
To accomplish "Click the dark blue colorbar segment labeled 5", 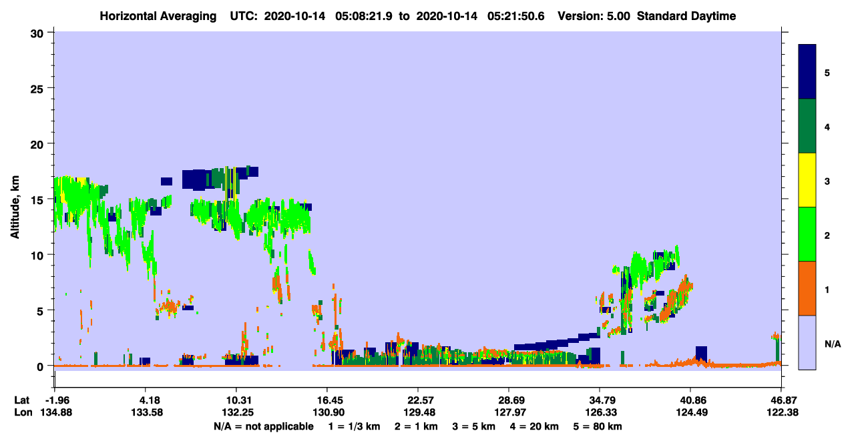I will [807, 72].
